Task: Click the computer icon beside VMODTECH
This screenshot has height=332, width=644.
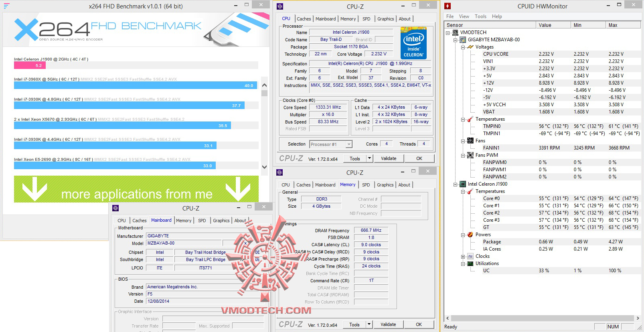Action: 455,32
